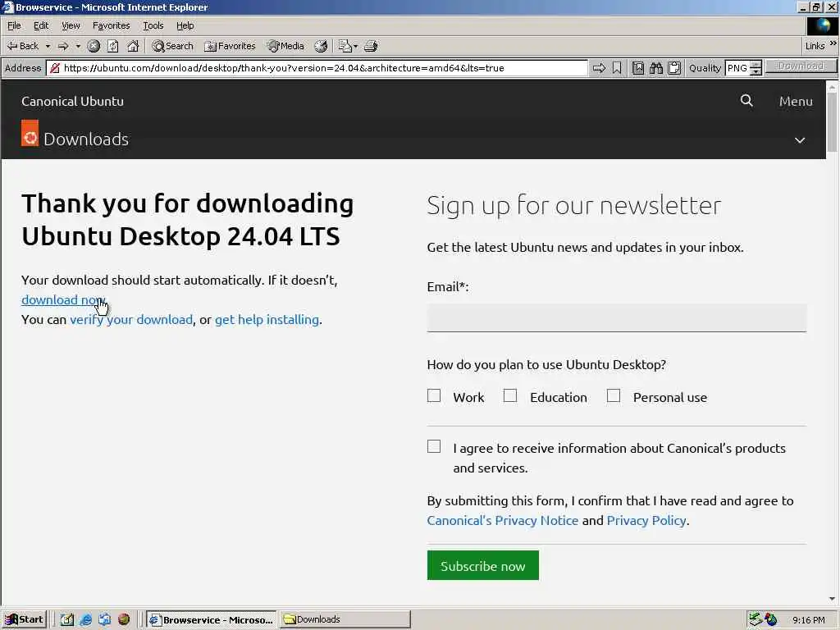Click the greyed Download button in toolbar
The height and width of the screenshot is (630, 840).
801,66
